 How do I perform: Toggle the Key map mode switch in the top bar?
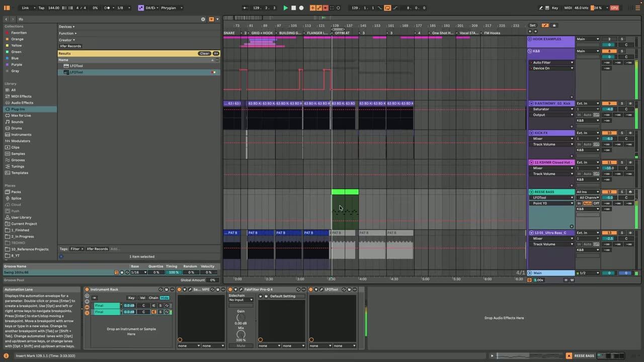pos(555,8)
